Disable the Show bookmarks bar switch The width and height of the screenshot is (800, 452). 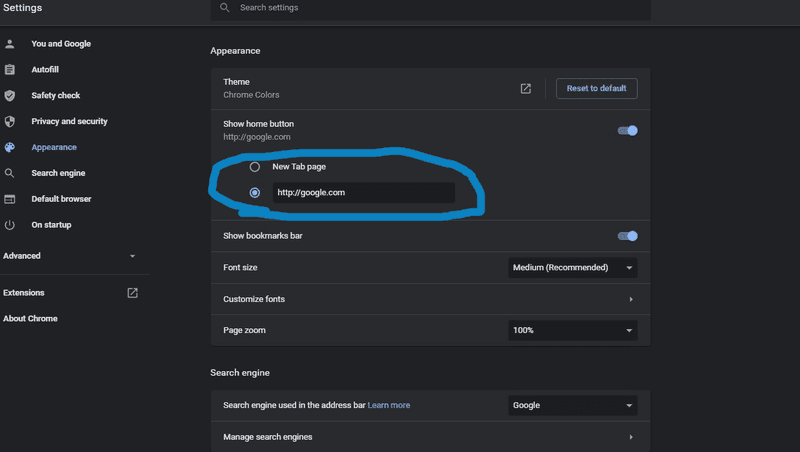[628, 236]
